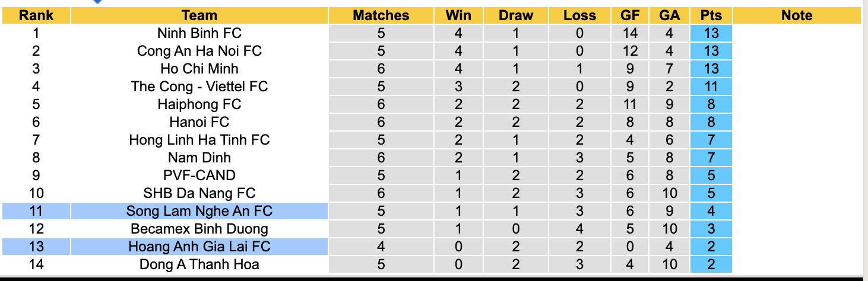The image size is (868, 281).
Task: Select the Matches column header
Action: (x=381, y=15)
